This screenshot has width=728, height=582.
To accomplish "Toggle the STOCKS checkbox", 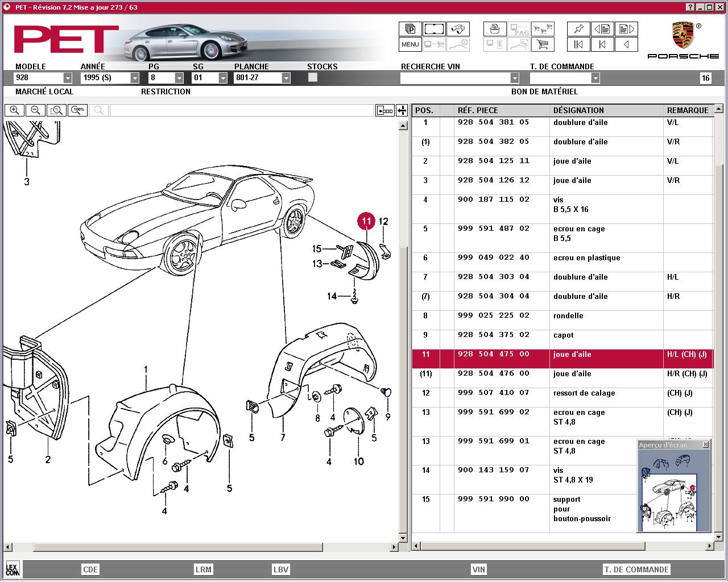I will tap(312, 77).
